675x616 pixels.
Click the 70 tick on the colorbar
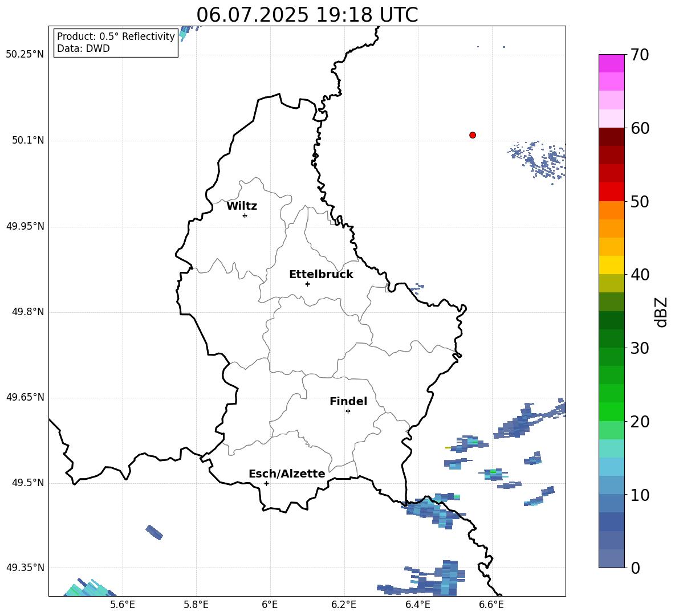coord(640,55)
